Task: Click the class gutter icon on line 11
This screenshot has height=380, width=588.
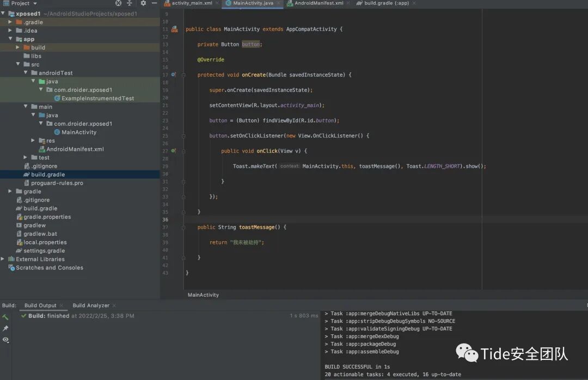Action: (174, 29)
